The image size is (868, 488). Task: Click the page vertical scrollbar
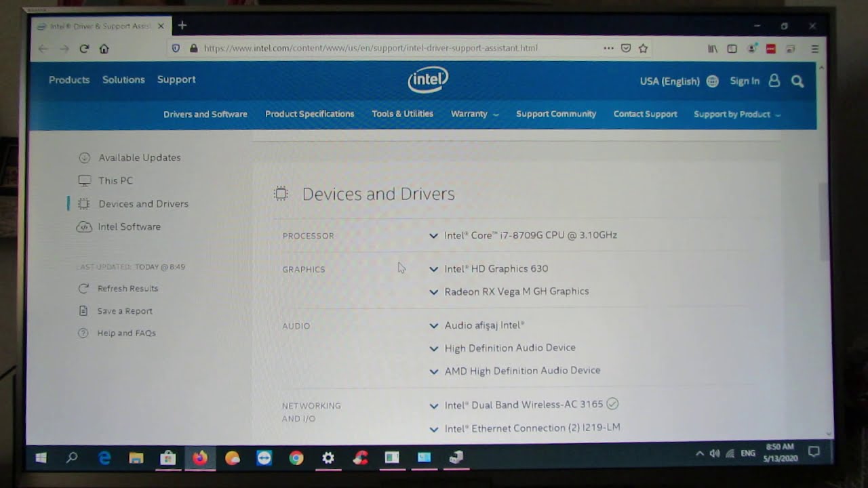(x=824, y=220)
